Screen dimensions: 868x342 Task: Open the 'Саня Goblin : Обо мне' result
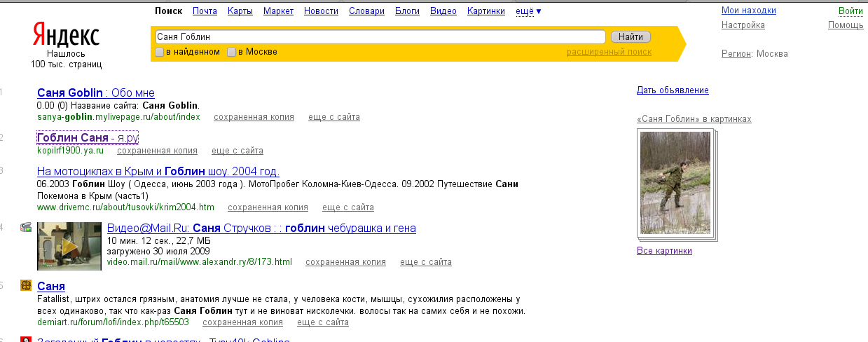[95, 93]
